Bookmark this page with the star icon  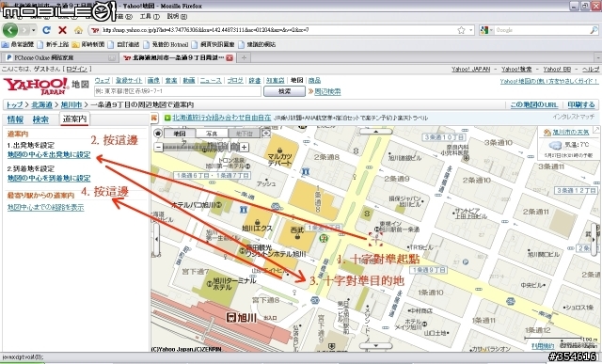[461, 30]
